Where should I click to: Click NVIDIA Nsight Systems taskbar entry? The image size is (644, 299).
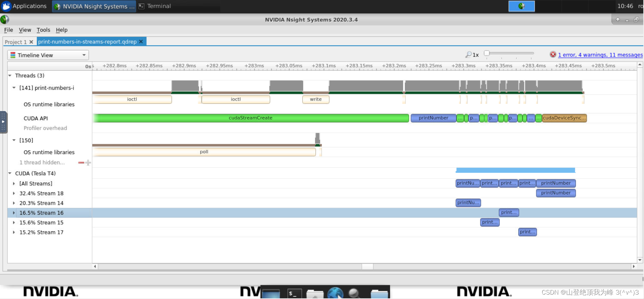pyautogui.click(x=94, y=6)
